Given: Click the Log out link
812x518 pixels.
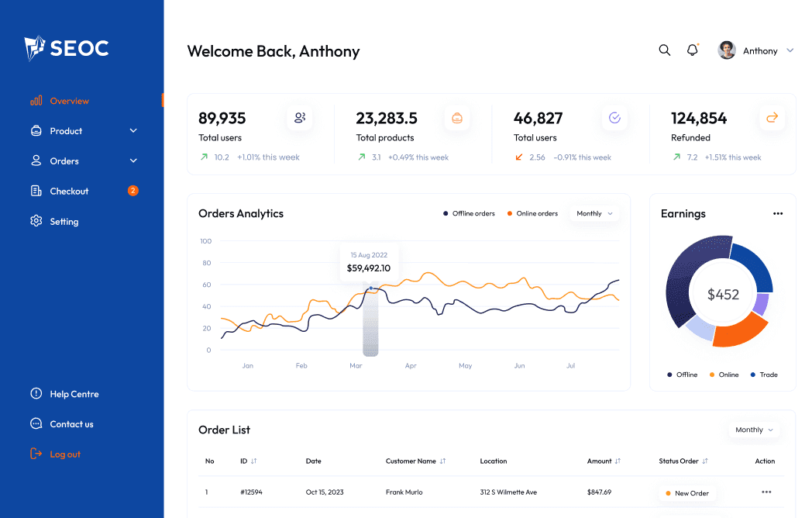Looking at the screenshot, I should [x=64, y=454].
